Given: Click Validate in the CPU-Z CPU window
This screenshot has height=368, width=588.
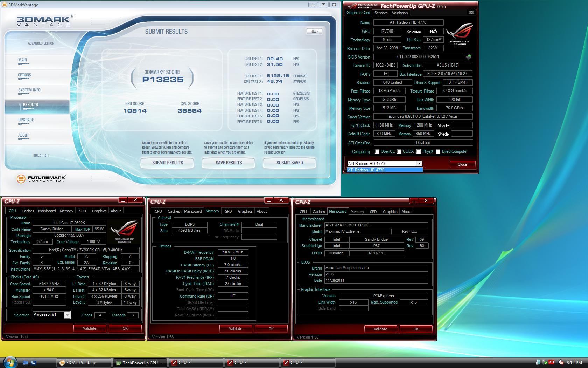Looking at the screenshot, I should 90,328.
